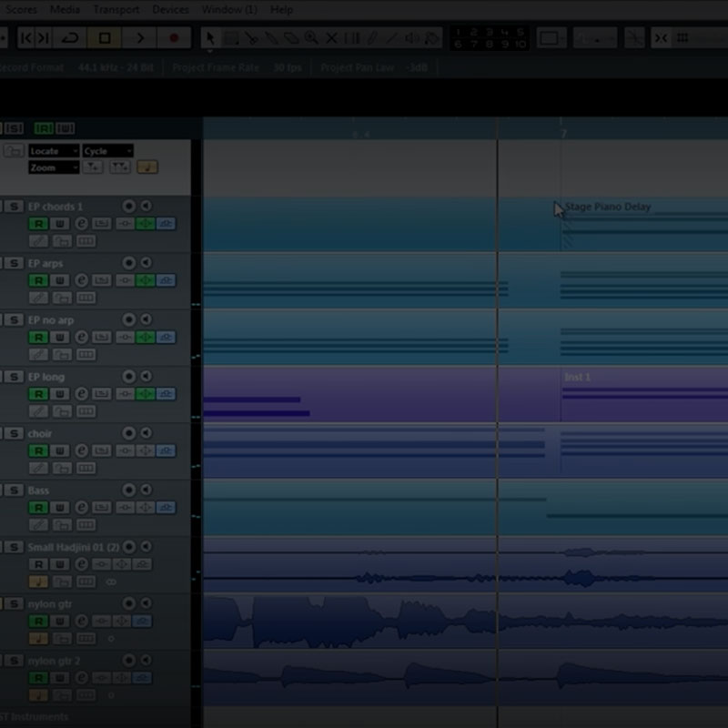The width and height of the screenshot is (728, 728).
Task: Open the Automation mode dropdown in toolbar
Action: coord(595,38)
